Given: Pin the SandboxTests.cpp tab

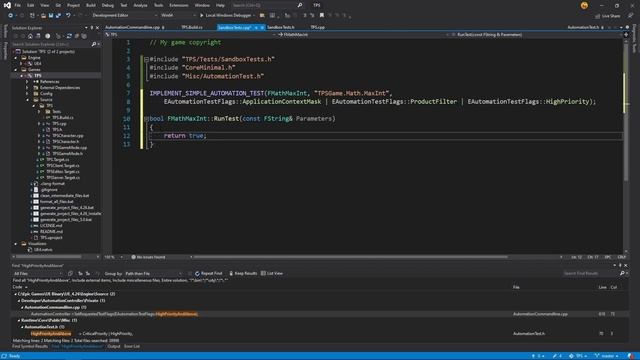Looking at the screenshot, I should tap(256, 27).
